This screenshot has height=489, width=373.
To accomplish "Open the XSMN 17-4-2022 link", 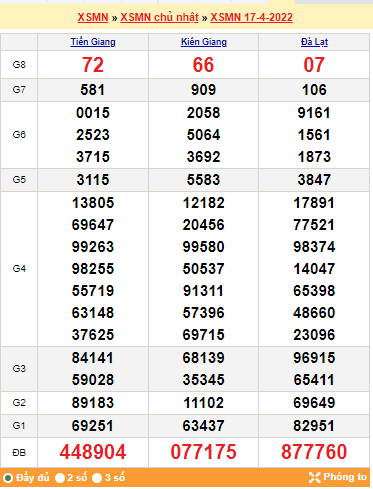I will (251, 17).
